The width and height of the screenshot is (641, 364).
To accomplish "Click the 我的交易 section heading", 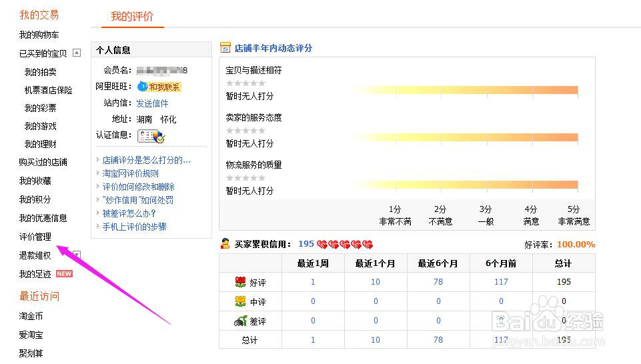I will click(39, 15).
